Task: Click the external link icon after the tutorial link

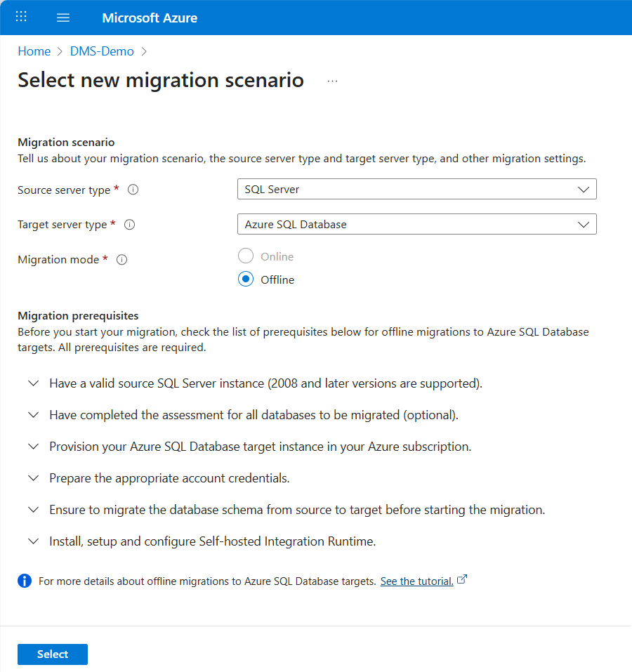Action: 462,579
